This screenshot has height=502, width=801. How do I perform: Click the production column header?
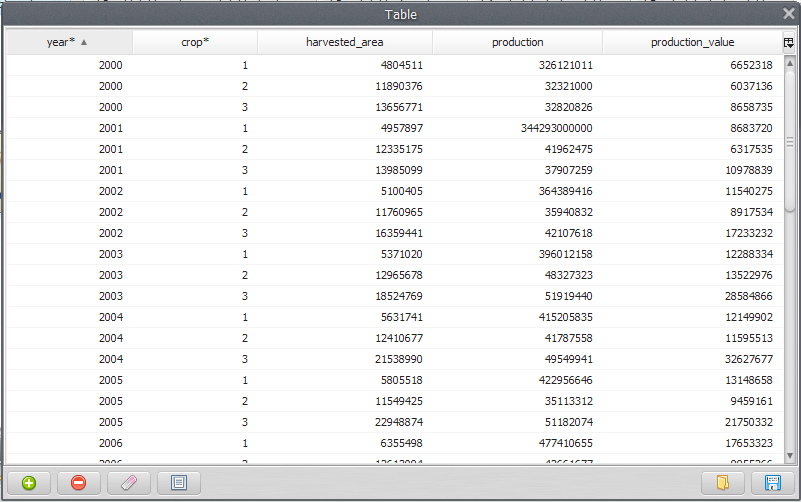pos(517,42)
